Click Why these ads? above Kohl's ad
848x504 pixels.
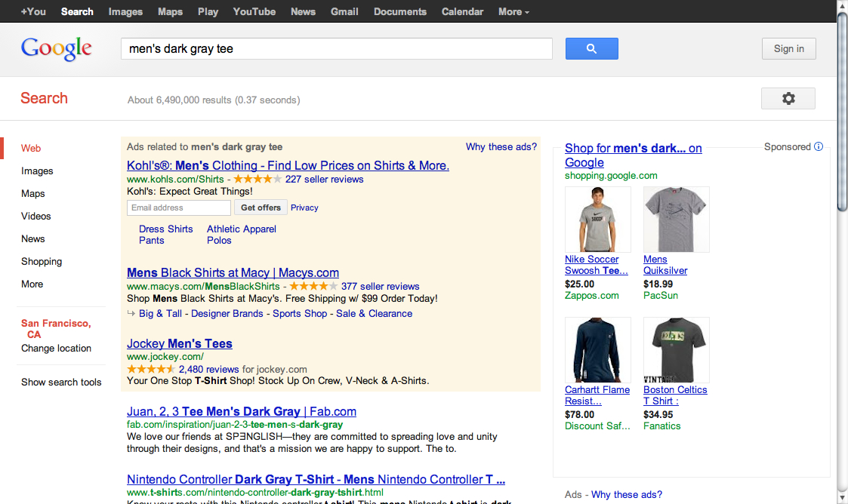501,147
